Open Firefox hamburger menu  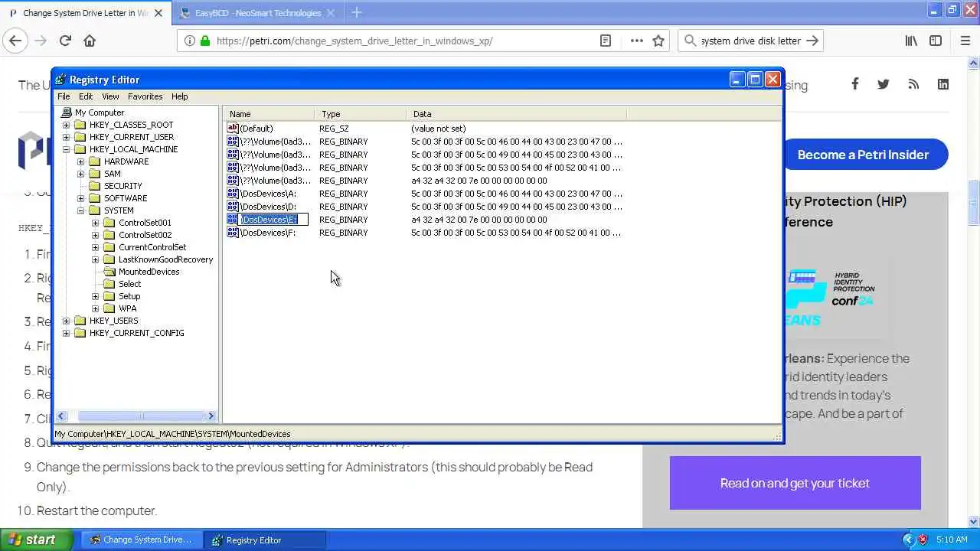coord(965,41)
